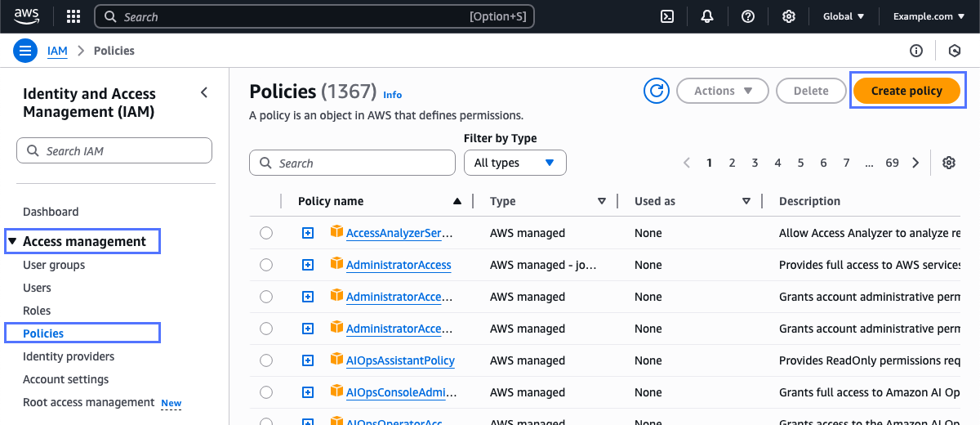Select radio button for AIOpsConsoleAdmi... policy
The height and width of the screenshot is (425, 980).
point(266,392)
